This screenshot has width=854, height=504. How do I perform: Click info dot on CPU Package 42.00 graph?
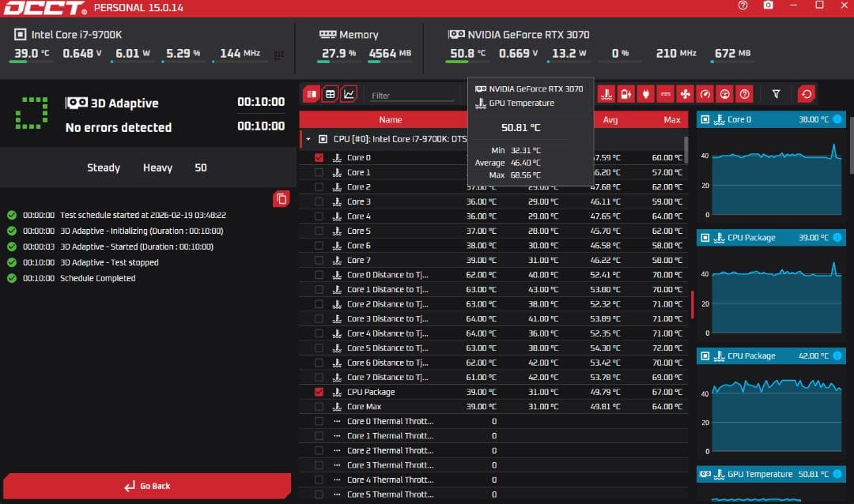(x=837, y=355)
